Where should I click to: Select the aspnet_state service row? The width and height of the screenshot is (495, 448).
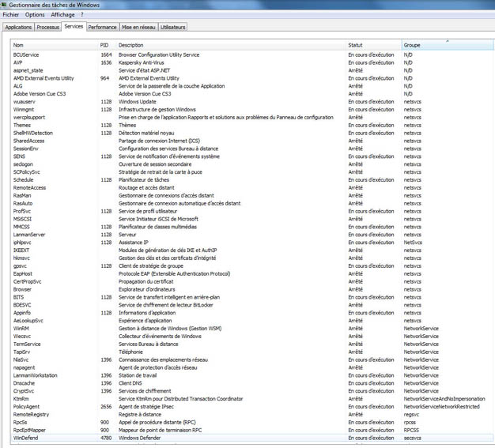pyautogui.click(x=252, y=70)
